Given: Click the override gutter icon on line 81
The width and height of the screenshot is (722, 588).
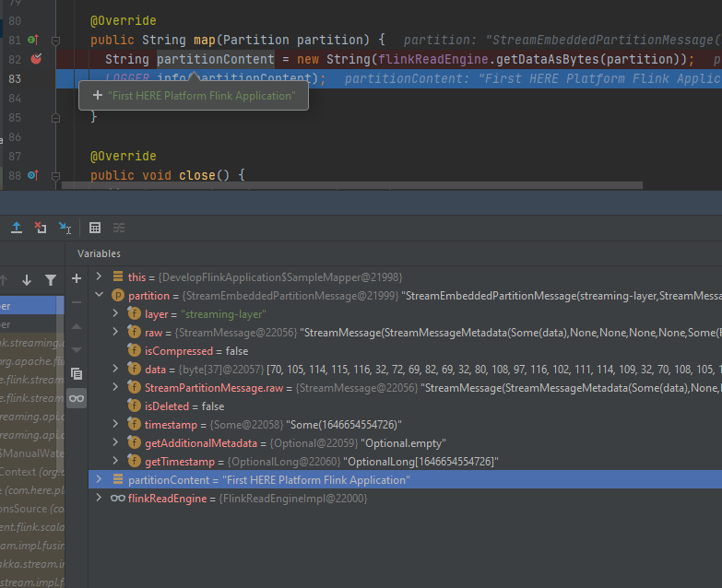Looking at the screenshot, I should coord(32,41).
